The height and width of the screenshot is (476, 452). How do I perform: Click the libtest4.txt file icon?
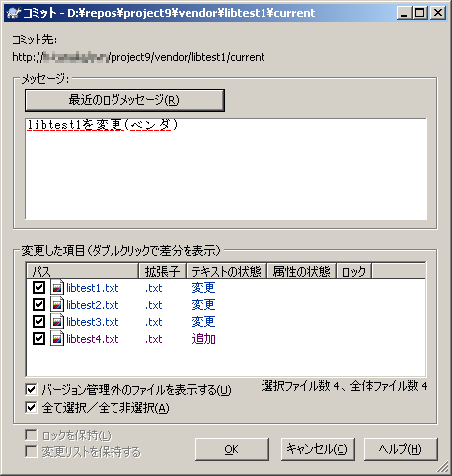pos(57,339)
